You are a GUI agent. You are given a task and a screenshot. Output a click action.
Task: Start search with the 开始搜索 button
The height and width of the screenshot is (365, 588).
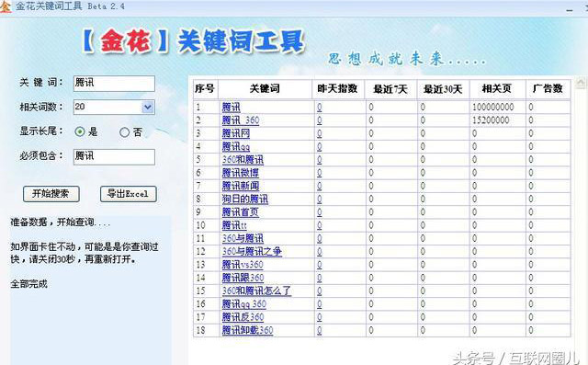point(51,194)
